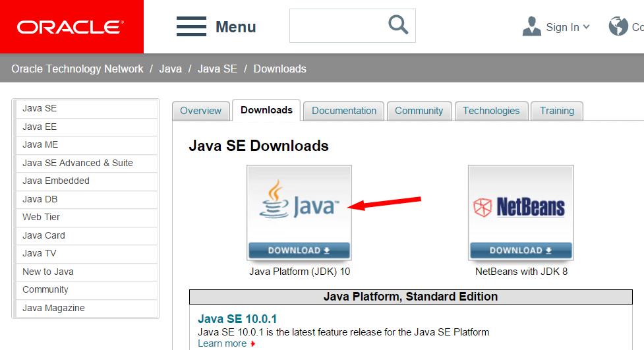Click Oracle Technology Network breadcrumb
The width and height of the screenshot is (644, 350).
pyautogui.click(x=77, y=69)
